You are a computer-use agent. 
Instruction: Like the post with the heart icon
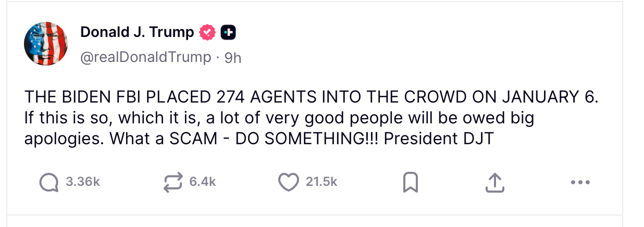[288, 182]
